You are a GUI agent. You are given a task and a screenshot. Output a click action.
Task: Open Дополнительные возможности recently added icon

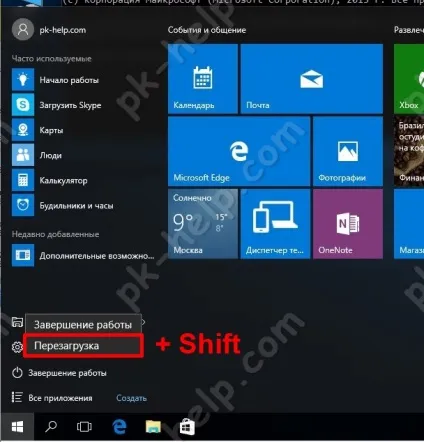[23, 256]
